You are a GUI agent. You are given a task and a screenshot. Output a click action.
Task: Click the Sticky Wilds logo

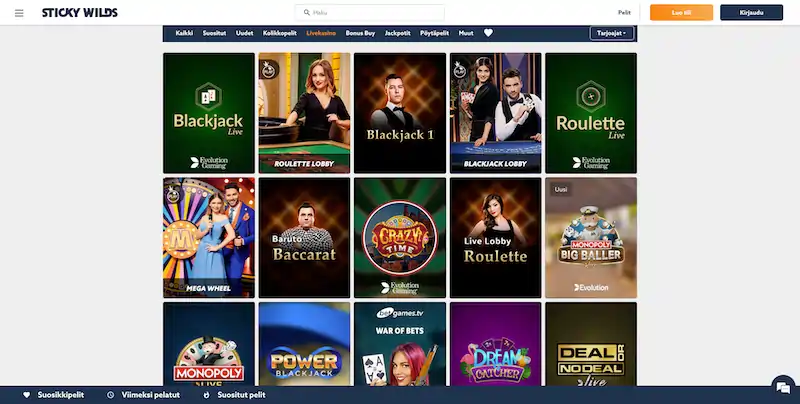click(x=80, y=13)
